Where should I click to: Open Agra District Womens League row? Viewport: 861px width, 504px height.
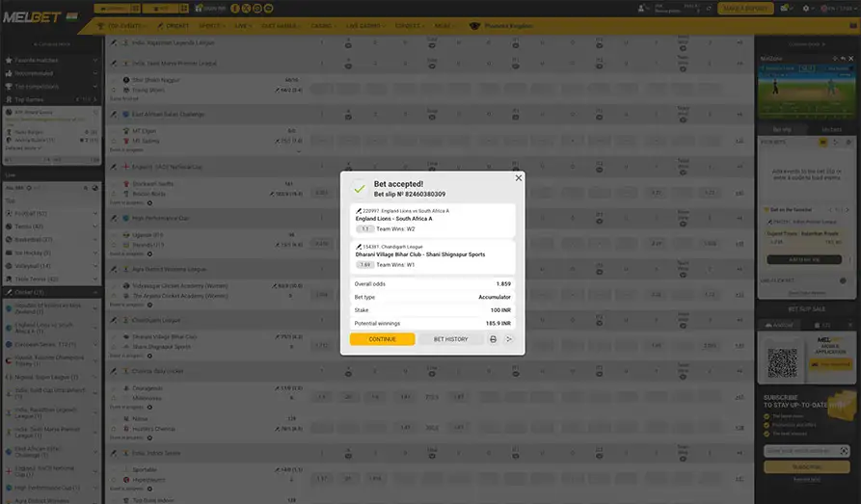(428, 269)
